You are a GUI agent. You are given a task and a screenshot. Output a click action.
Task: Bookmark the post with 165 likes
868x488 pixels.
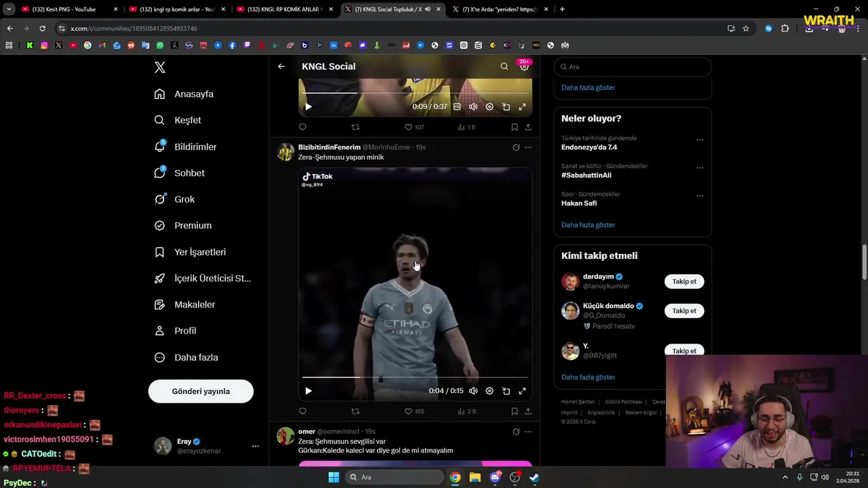514,411
